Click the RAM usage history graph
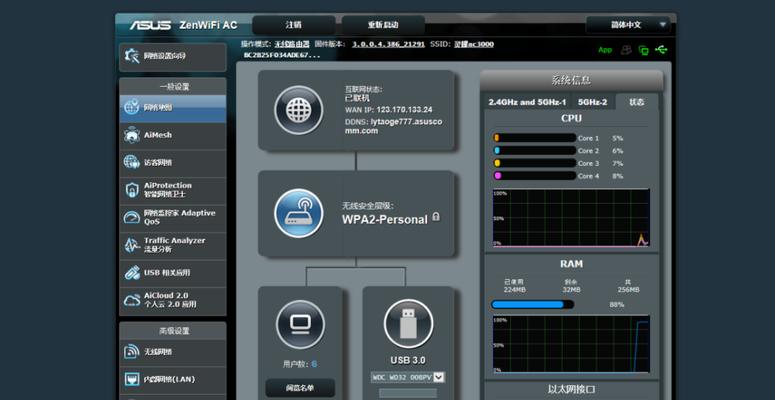775x400 pixels. [x=571, y=344]
